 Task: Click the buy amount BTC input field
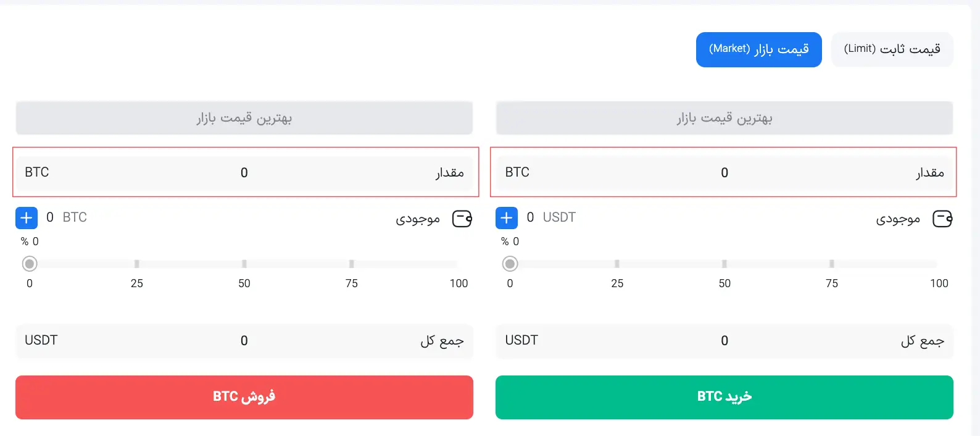pyautogui.click(x=724, y=173)
